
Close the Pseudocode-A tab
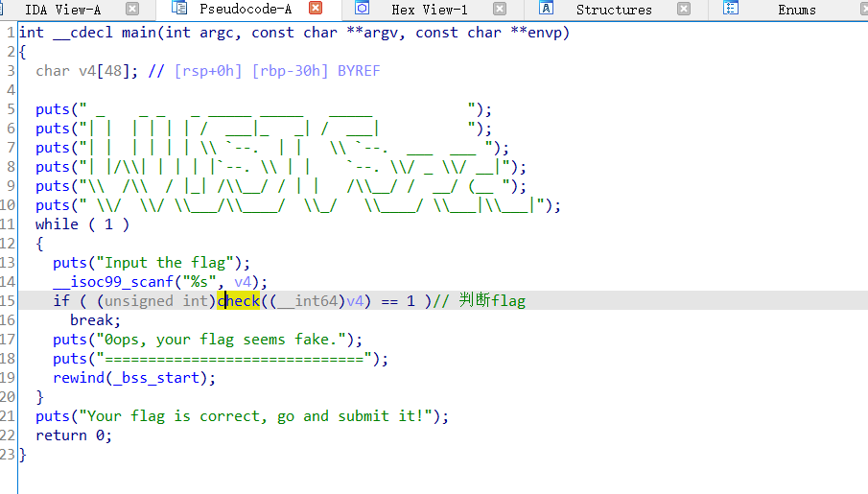[316, 9]
